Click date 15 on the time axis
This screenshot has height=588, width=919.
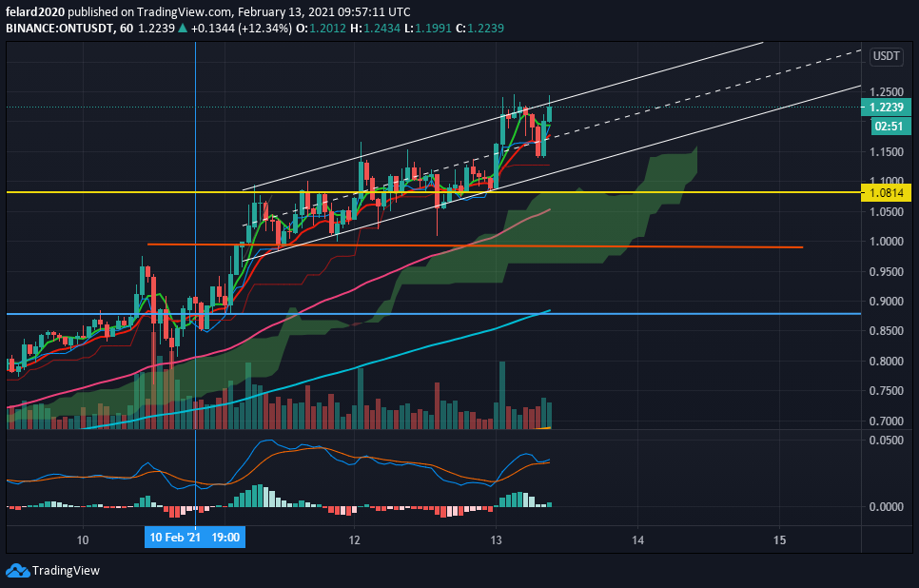point(779,539)
